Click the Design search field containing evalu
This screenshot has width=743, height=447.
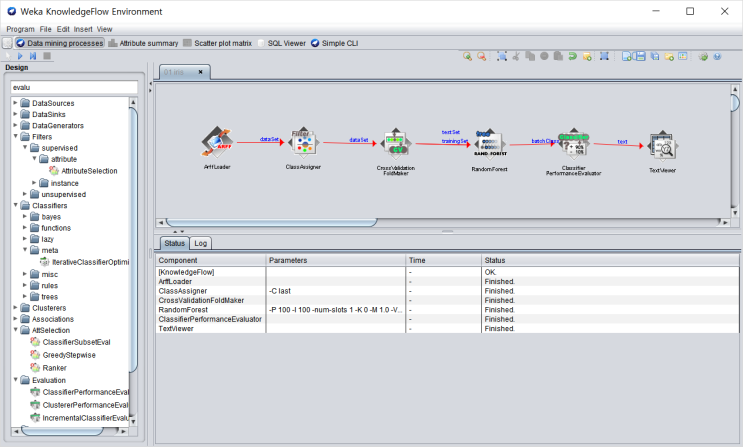(x=74, y=87)
